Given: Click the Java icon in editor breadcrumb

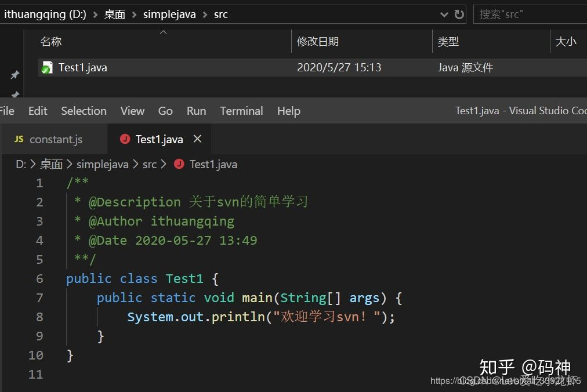Looking at the screenshot, I should (179, 164).
